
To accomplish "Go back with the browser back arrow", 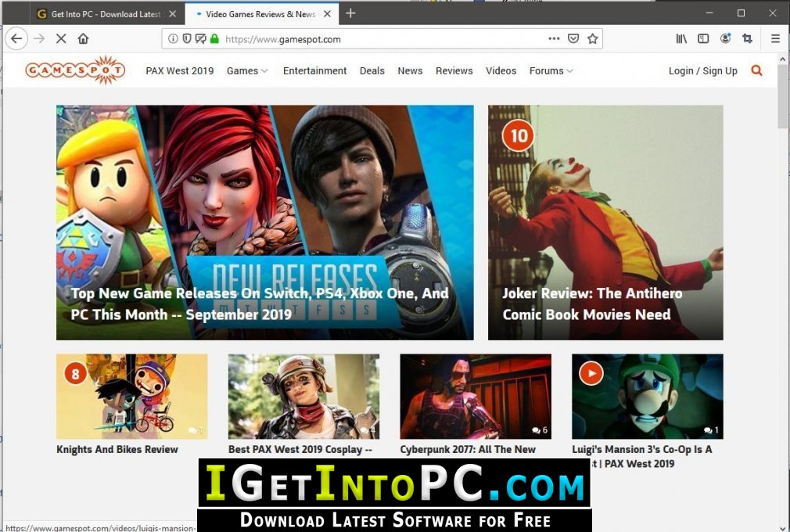I will tap(16, 39).
